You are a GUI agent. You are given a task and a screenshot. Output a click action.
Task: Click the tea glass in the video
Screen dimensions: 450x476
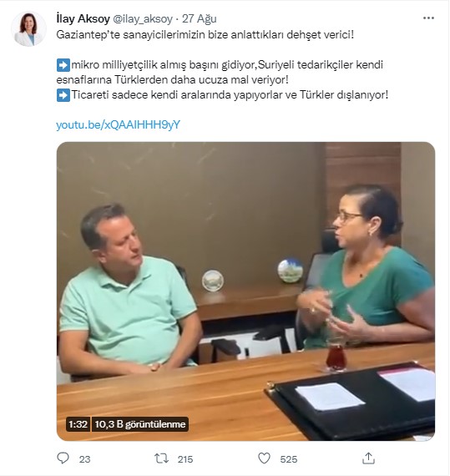pyautogui.click(x=336, y=355)
